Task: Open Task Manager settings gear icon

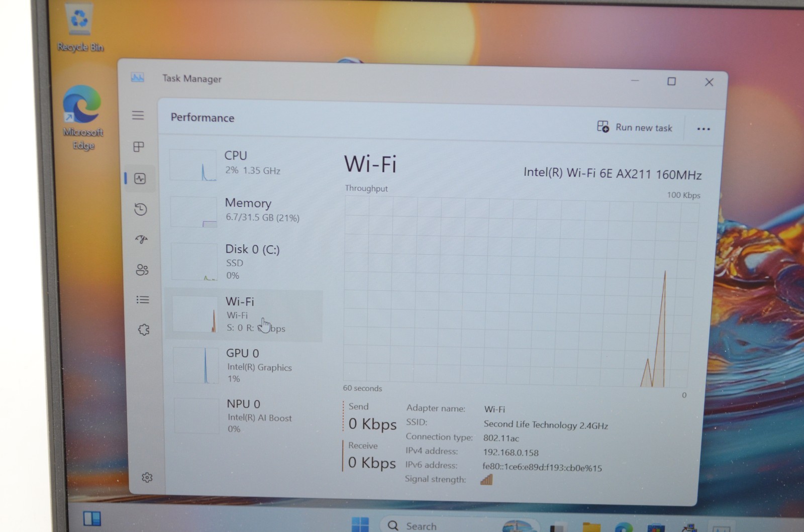Action: point(147,477)
